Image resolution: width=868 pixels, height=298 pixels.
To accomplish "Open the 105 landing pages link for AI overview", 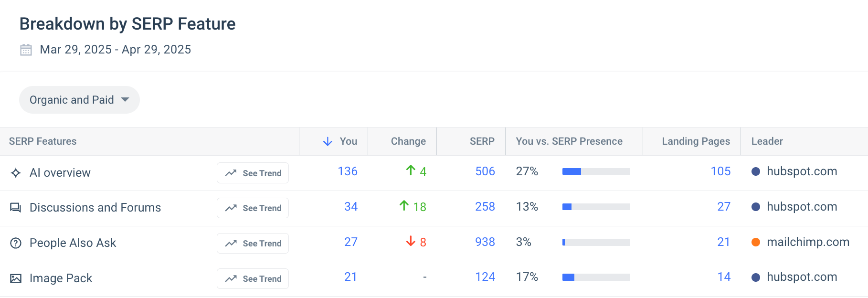I will click(x=721, y=171).
